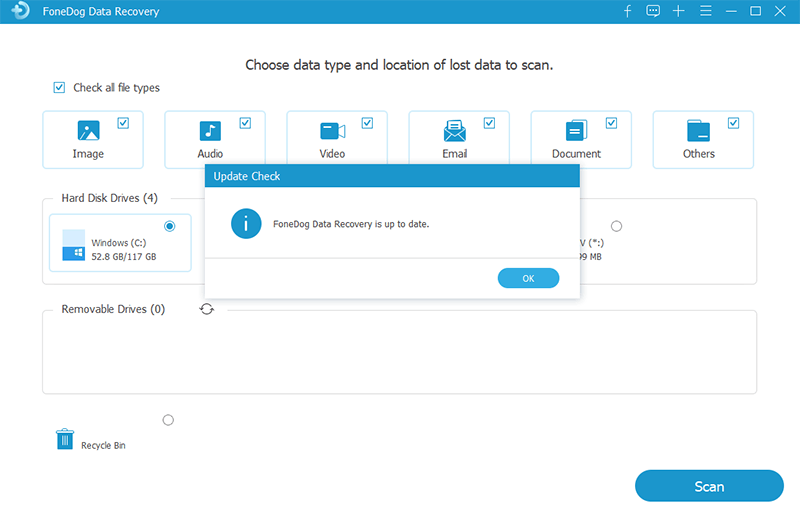Click the Others folder icon

pos(698,131)
